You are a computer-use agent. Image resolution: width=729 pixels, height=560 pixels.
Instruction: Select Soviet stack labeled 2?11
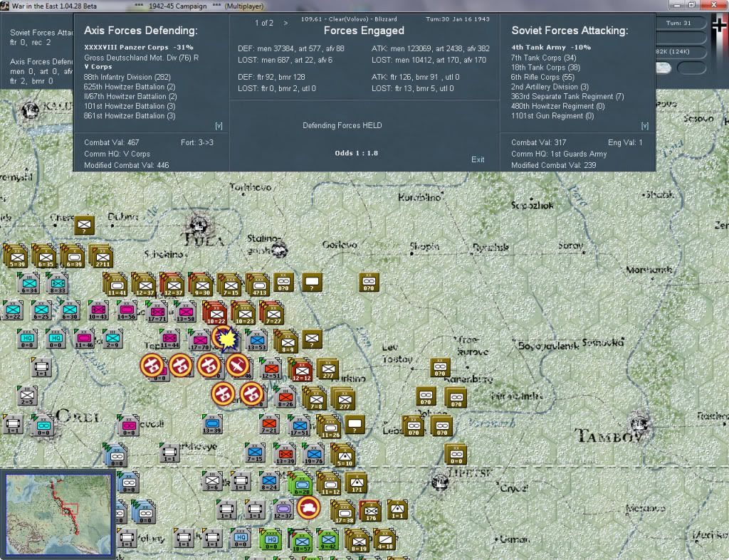(x=102, y=257)
